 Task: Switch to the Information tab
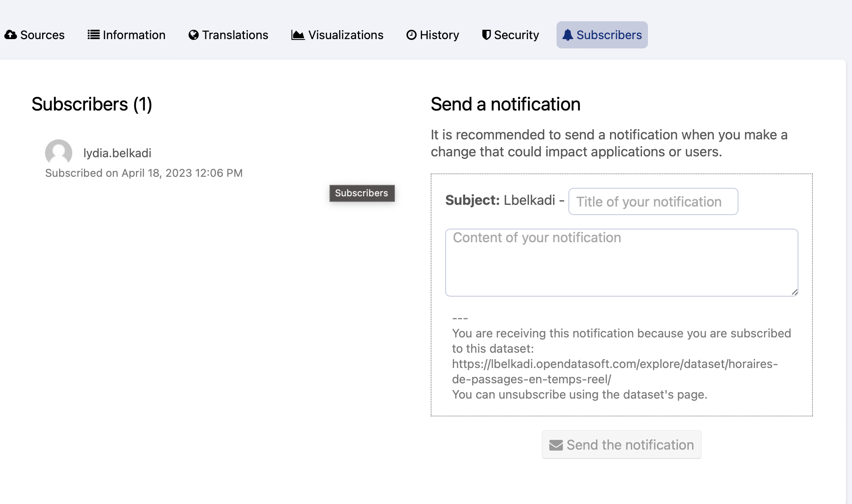127,35
